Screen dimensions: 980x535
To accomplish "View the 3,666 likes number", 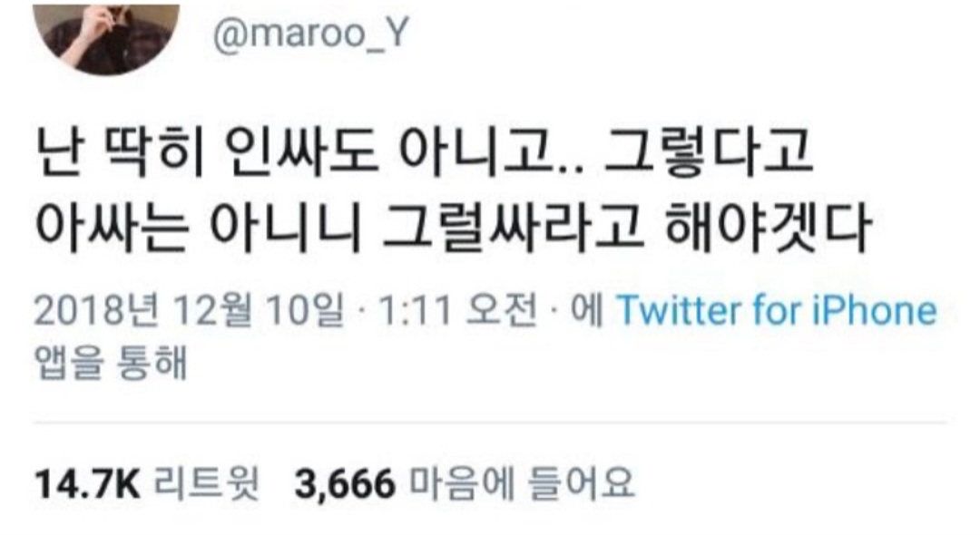I will pos(345,484).
